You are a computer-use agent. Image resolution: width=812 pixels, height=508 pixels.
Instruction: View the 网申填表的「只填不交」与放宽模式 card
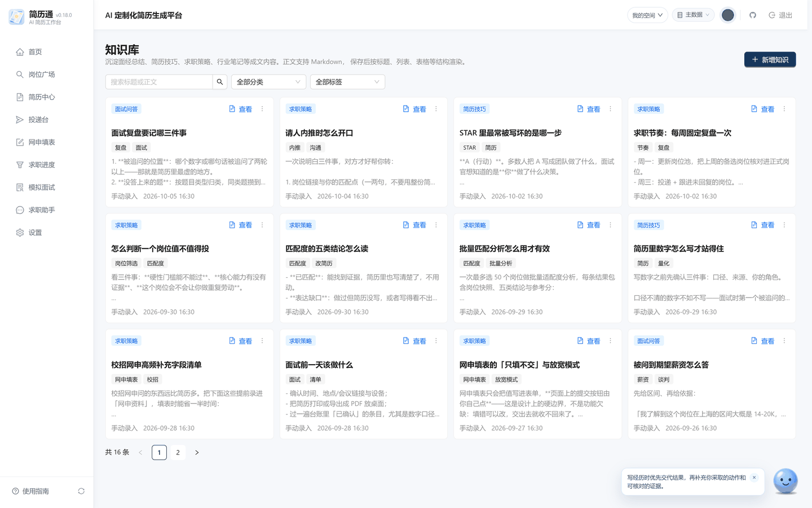coord(589,341)
